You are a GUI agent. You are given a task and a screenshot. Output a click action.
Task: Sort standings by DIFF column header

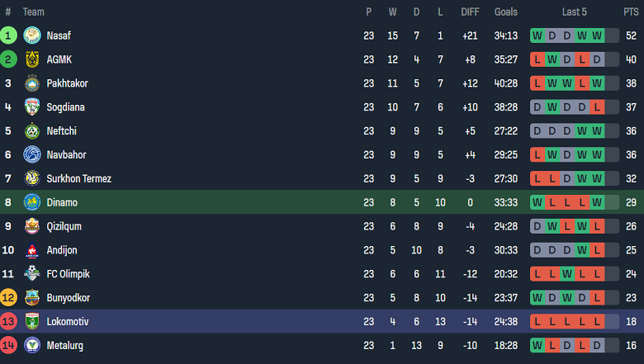tap(470, 12)
